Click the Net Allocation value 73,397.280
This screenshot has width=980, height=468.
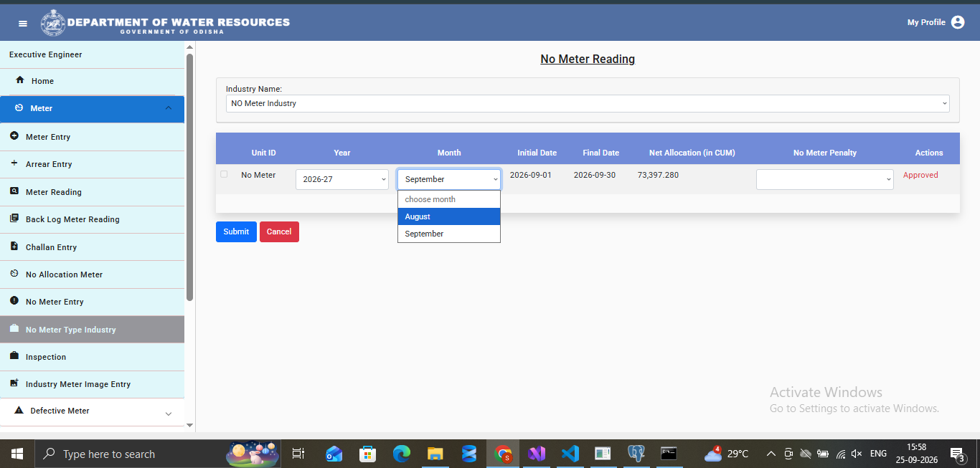click(658, 175)
